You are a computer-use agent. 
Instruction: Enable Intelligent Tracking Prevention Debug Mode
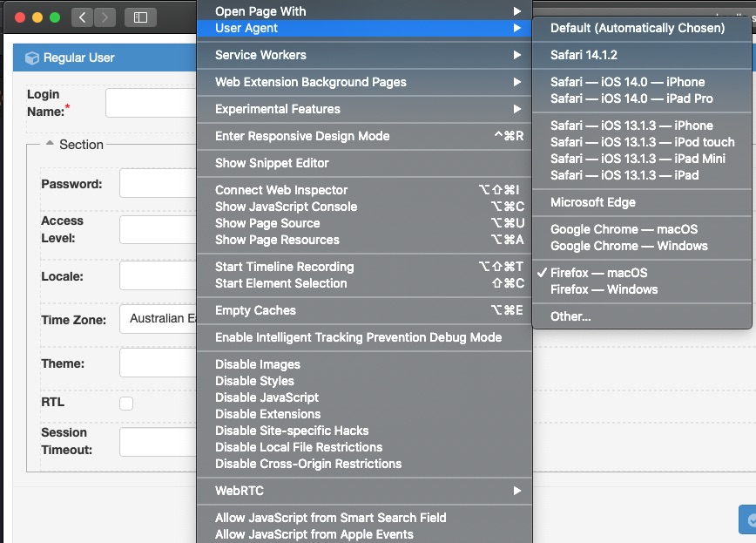364,337
